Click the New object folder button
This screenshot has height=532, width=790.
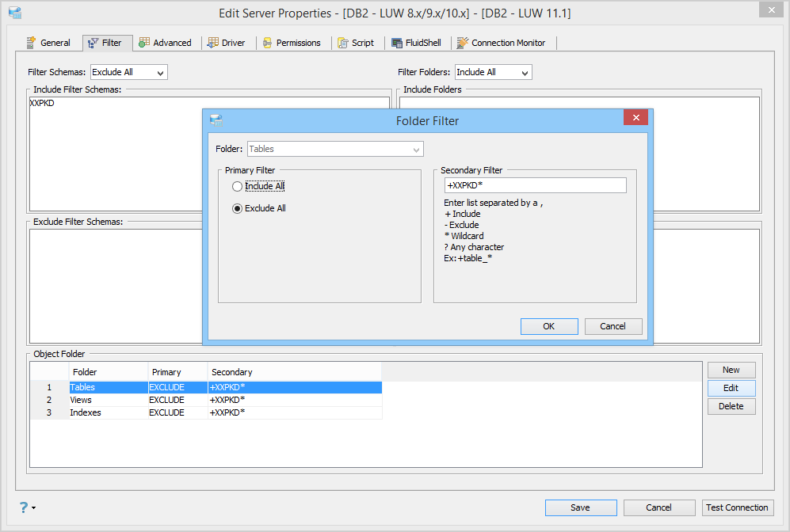(x=731, y=370)
